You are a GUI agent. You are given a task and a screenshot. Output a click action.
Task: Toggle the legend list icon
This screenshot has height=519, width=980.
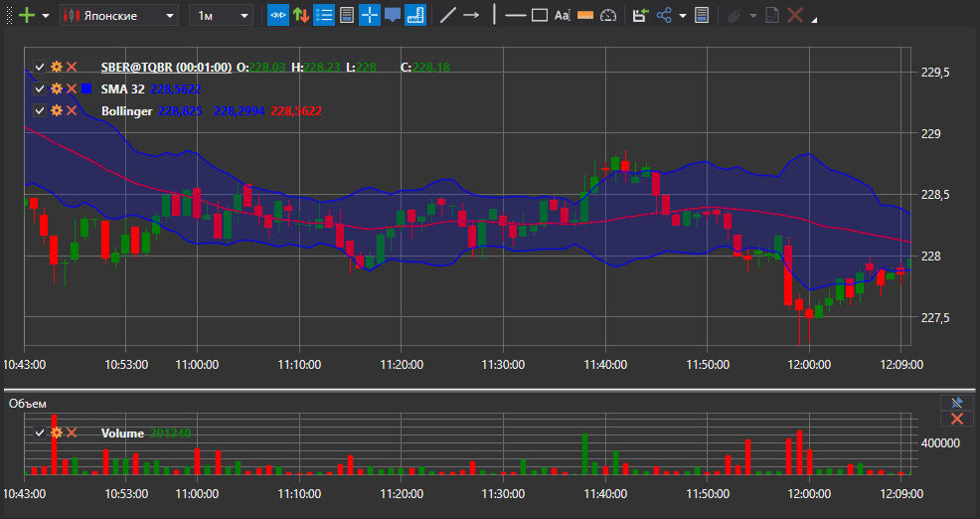pos(324,15)
